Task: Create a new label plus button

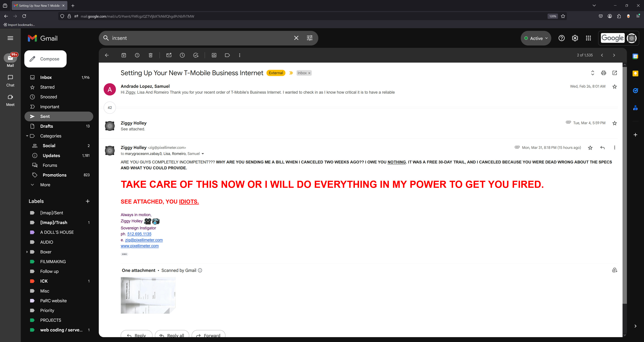Action: pyautogui.click(x=88, y=201)
